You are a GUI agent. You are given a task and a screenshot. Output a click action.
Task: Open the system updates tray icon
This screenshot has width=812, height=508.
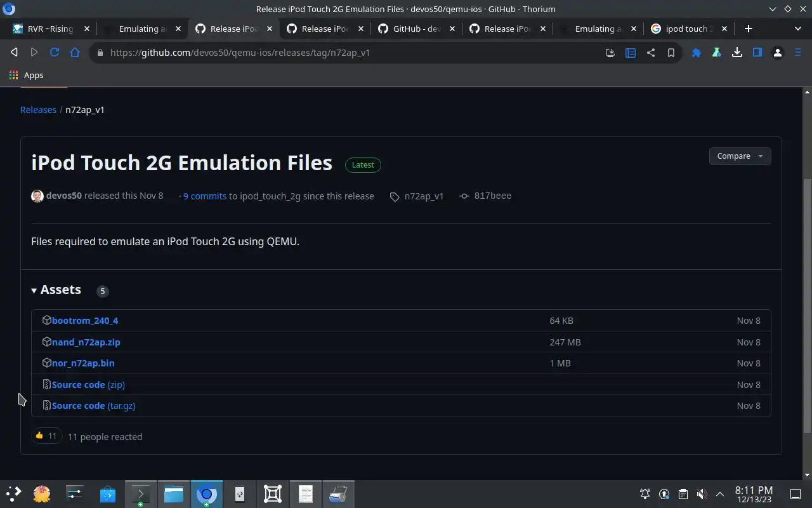664,494
